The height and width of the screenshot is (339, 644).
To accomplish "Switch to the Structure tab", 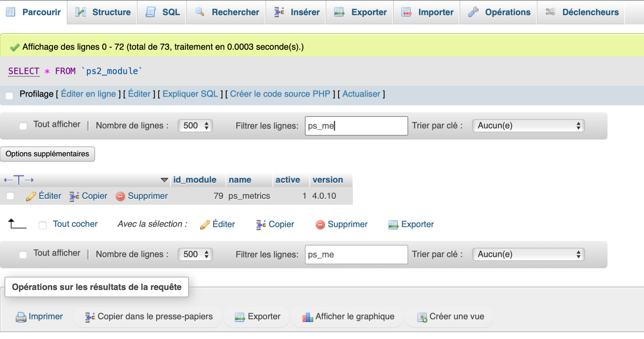I will (x=102, y=12).
